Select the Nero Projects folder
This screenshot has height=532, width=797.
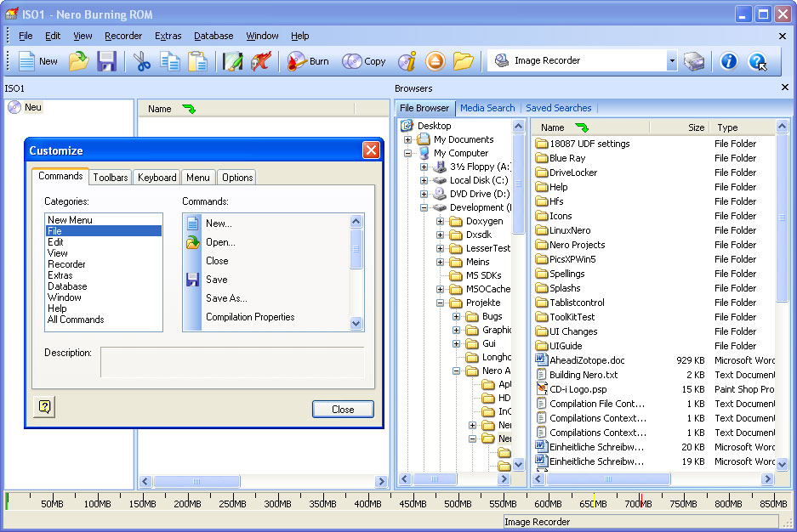tap(571, 245)
